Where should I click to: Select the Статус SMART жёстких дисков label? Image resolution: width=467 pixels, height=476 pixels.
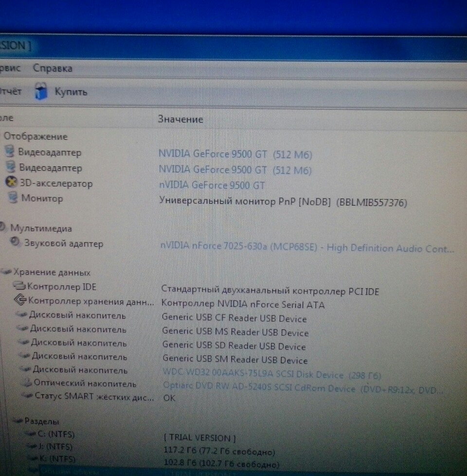94,396
